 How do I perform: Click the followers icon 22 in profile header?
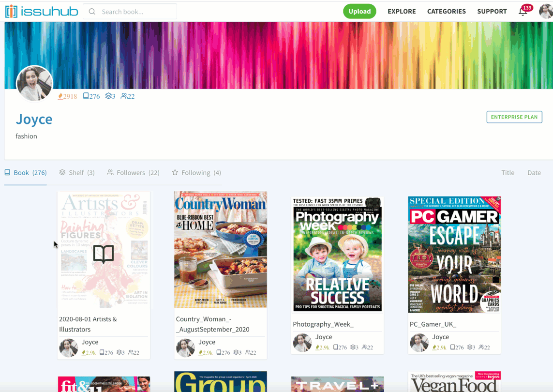(124, 96)
